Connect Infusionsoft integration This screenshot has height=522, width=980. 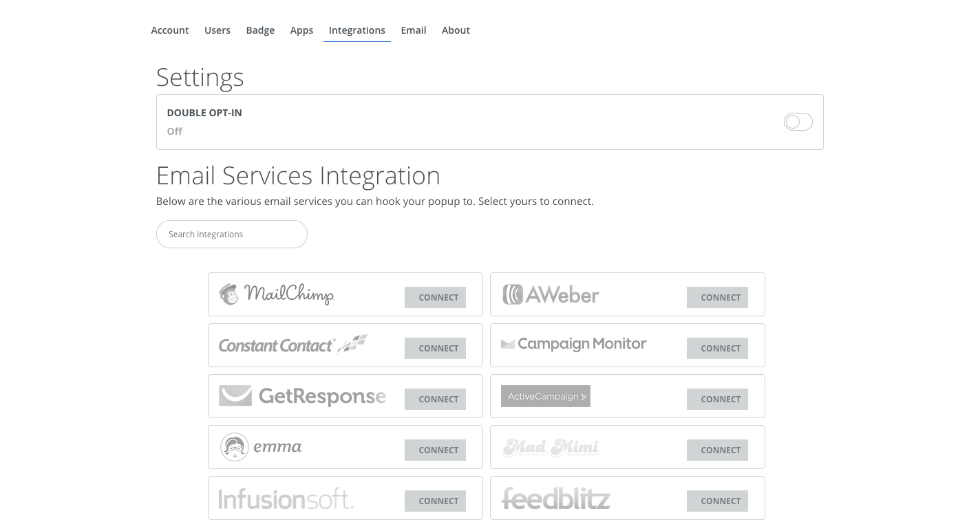[435, 501]
